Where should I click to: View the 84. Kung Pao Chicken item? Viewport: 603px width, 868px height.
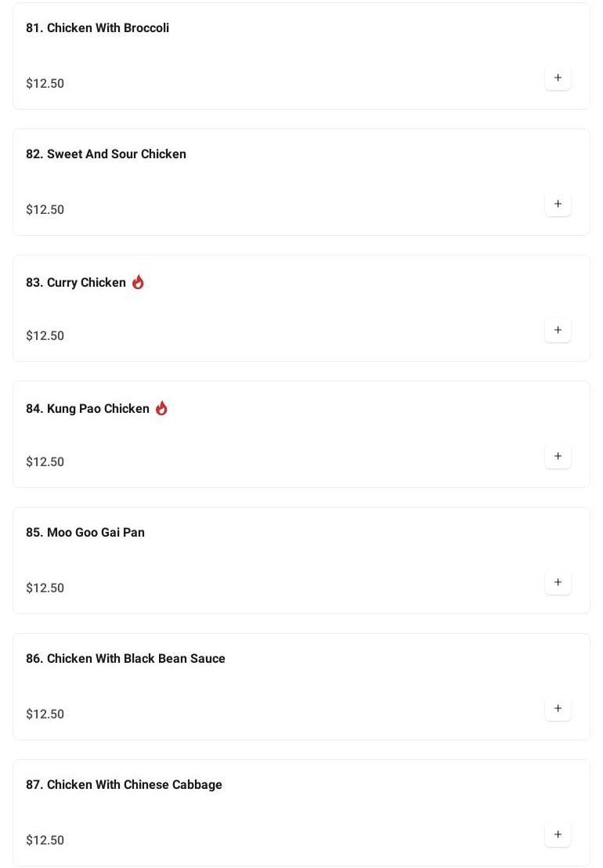pyautogui.click(x=88, y=409)
